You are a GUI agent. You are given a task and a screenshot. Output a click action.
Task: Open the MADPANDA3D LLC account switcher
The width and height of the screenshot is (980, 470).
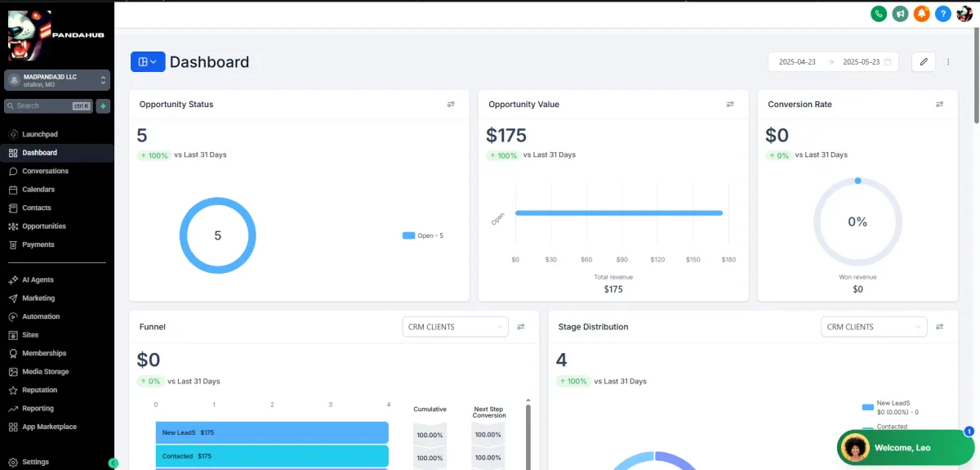coord(57,80)
